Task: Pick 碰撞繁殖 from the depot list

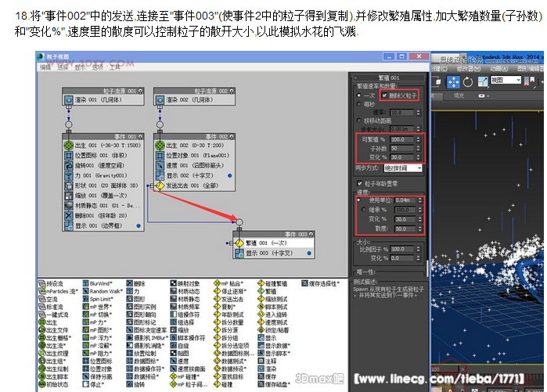Action: tap(272, 283)
